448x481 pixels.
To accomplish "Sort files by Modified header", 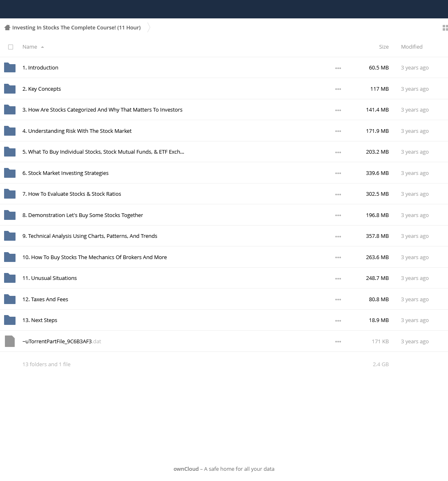I will 412,47.
